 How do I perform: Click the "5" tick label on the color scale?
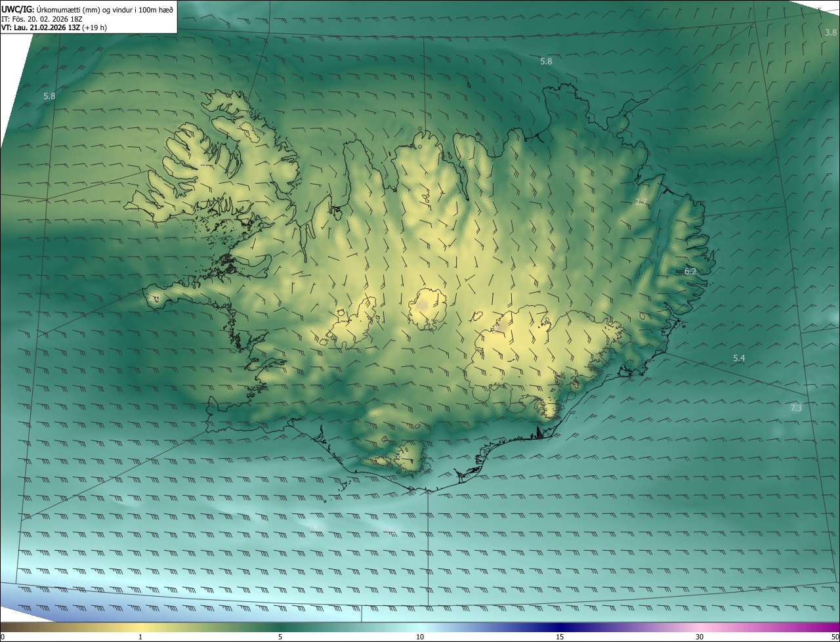point(280,637)
